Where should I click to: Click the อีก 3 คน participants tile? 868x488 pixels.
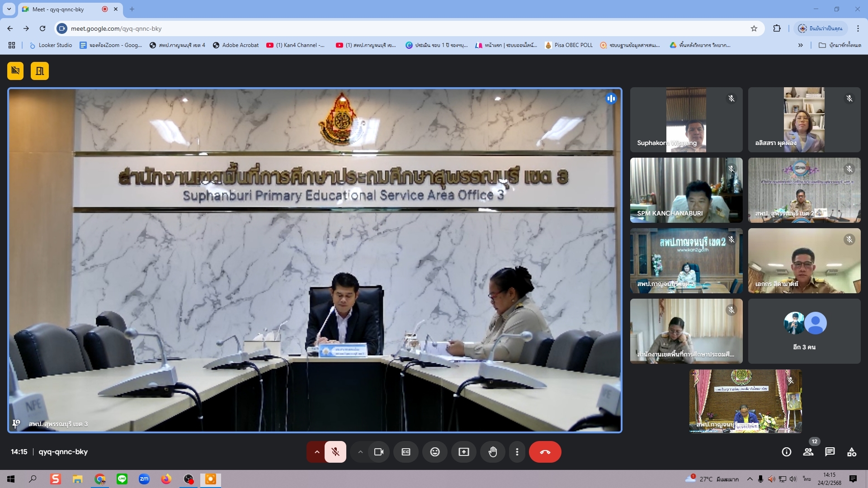click(x=804, y=331)
